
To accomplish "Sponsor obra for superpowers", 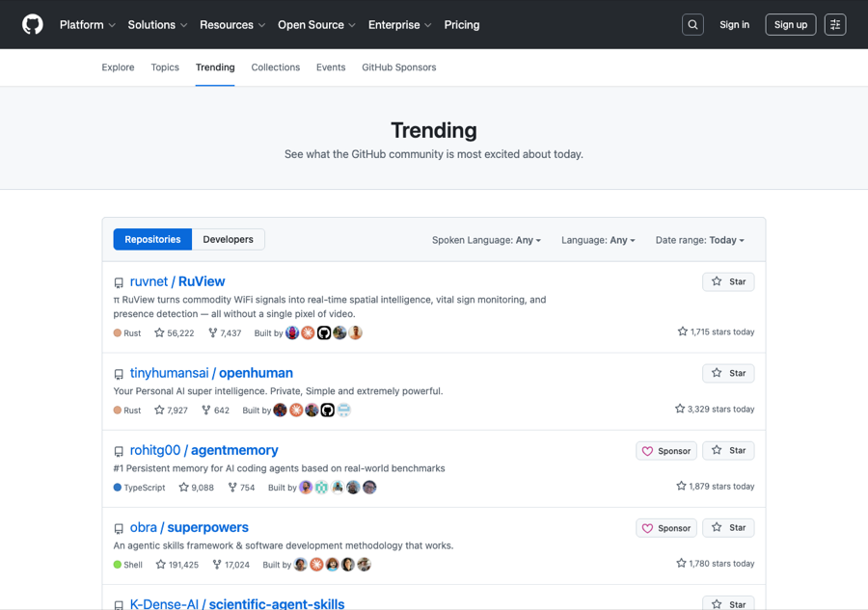I will tap(665, 528).
